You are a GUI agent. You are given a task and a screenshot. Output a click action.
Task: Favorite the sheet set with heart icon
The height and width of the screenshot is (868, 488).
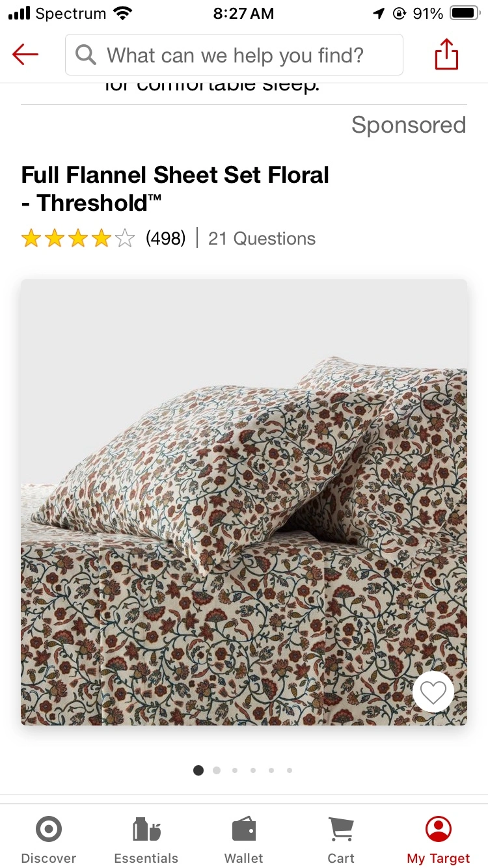(433, 691)
